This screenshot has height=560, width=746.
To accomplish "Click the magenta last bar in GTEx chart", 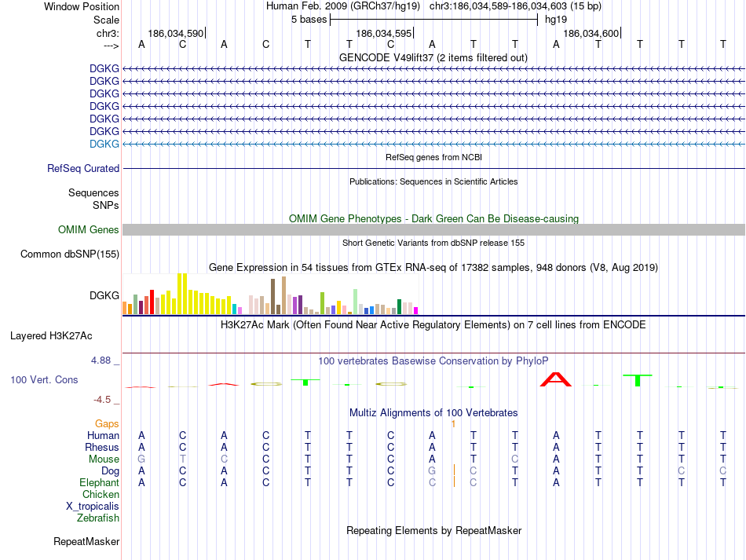I will (416, 311).
